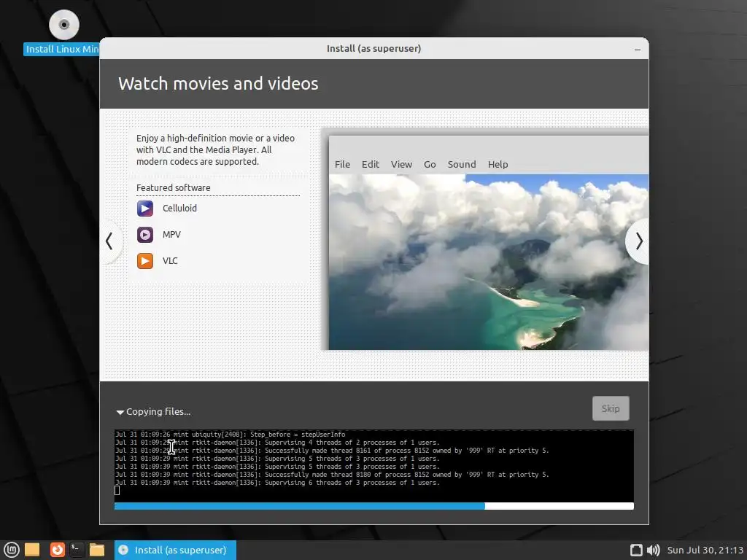Click the Celluloid label text
Viewport: 747px width, 560px height.
pos(179,208)
